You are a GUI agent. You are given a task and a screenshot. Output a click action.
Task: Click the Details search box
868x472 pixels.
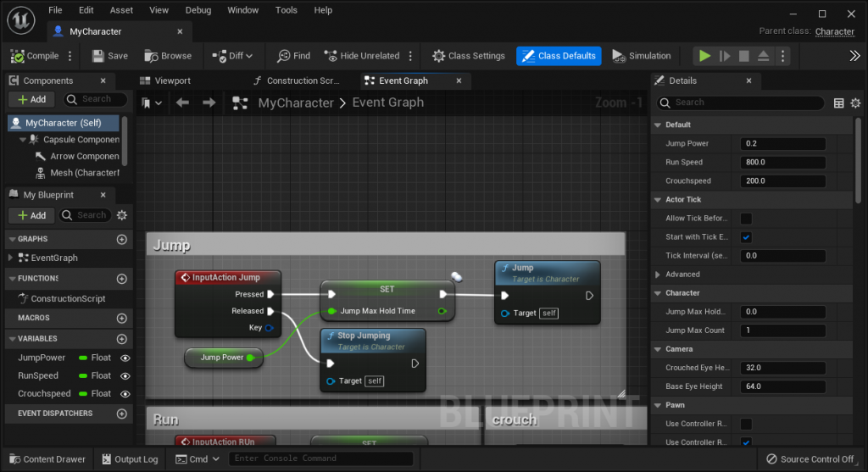click(741, 103)
